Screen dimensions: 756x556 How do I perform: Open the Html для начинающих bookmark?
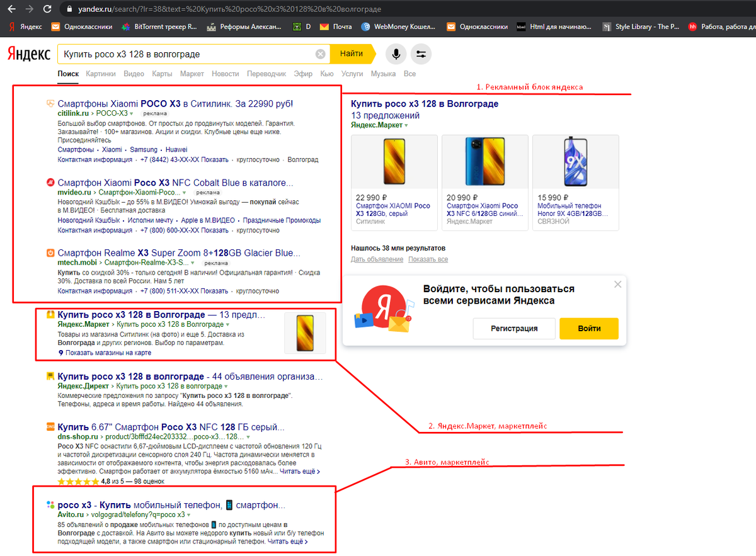[x=554, y=27]
